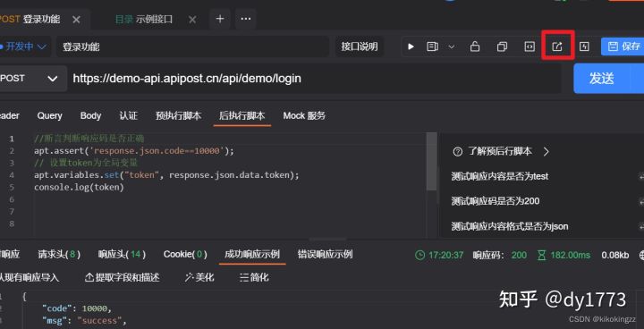Click the "code": 10000 JSON line
644x329 pixels.
pos(76,308)
